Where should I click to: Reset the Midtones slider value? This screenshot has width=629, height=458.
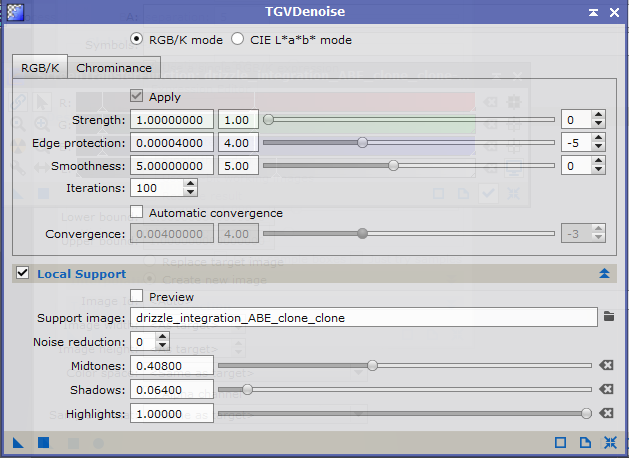pos(607,366)
